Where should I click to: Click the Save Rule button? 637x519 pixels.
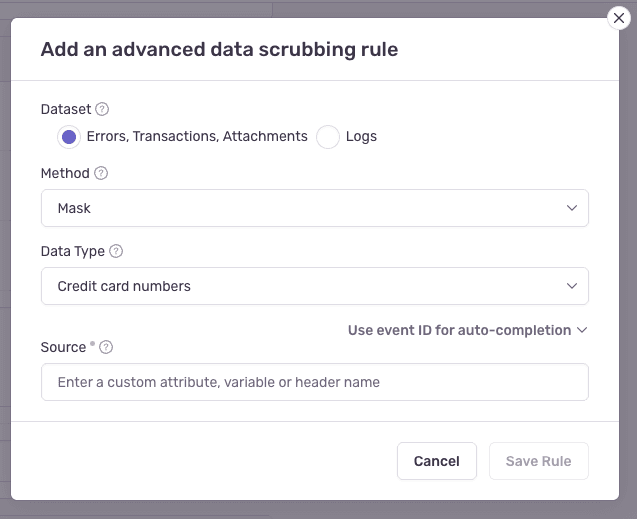pos(538,461)
